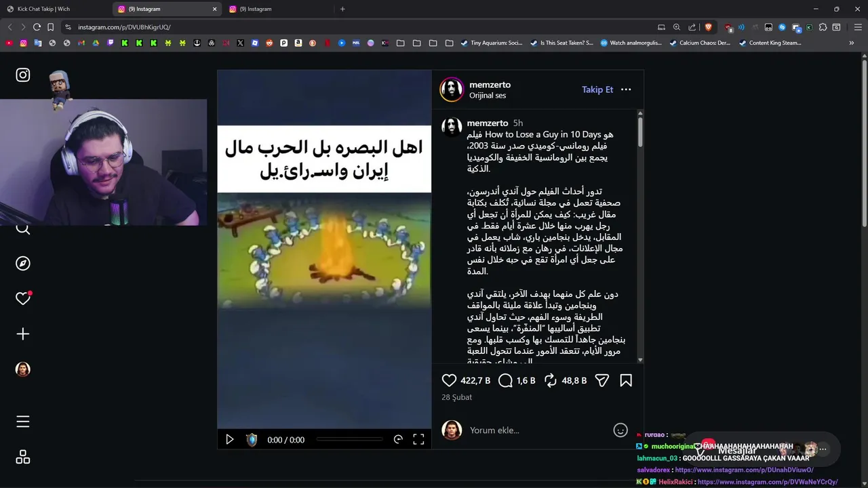The image size is (868, 488).
Task: Click memzerto username in caption
Action: pyautogui.click(x=488, y=123)
